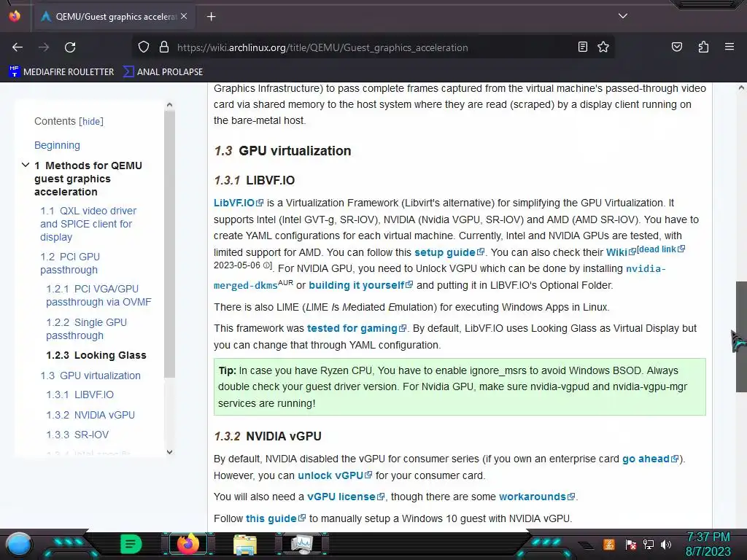The image size is (747, 560).
Task: Open the Start orb on taskbar
Action: pos(19,544)
